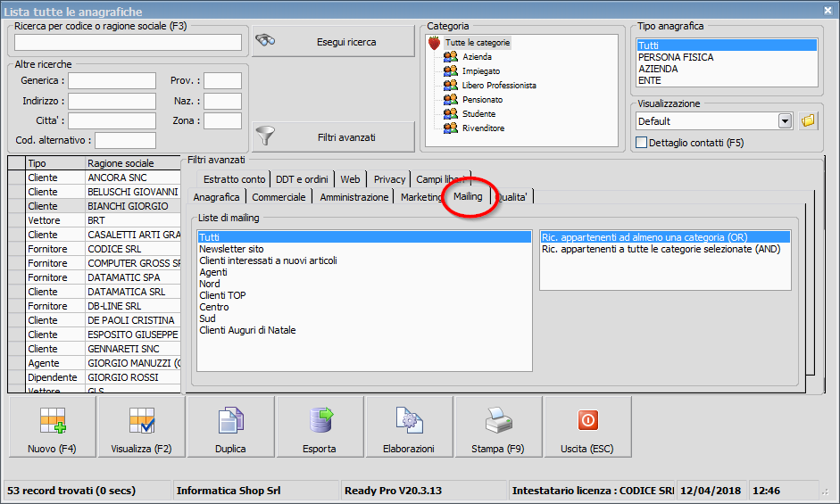The height and width of the screenshot is (504, 840).
Task: Enable Dettaglio contatti (F5) checkbox
Action: (641, 143)
